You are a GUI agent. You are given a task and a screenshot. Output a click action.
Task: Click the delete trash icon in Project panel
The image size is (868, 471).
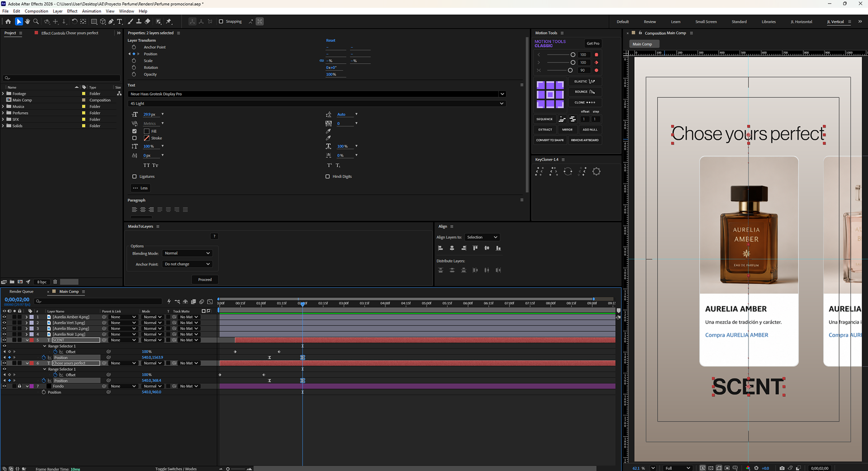55,282
